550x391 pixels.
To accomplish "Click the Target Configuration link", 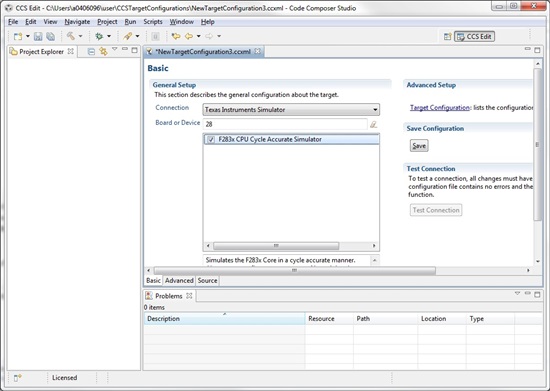I will click(440, 108).
